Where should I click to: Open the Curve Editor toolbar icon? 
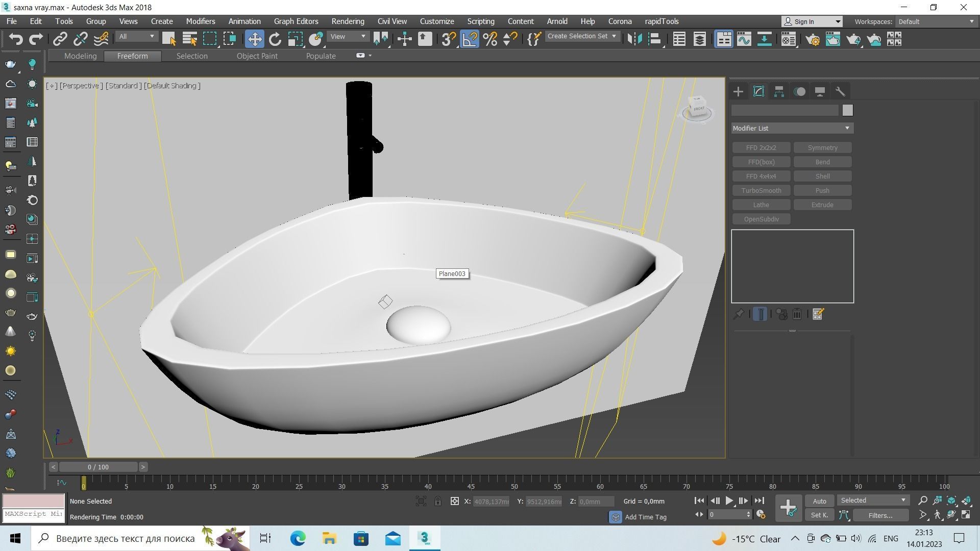tap(744, 39)
